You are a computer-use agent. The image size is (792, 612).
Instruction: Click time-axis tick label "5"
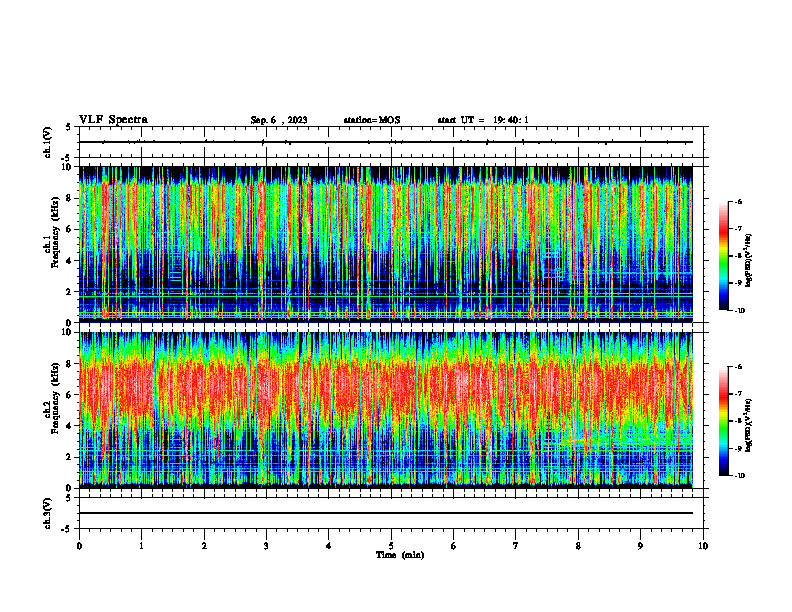click(391, 546)
